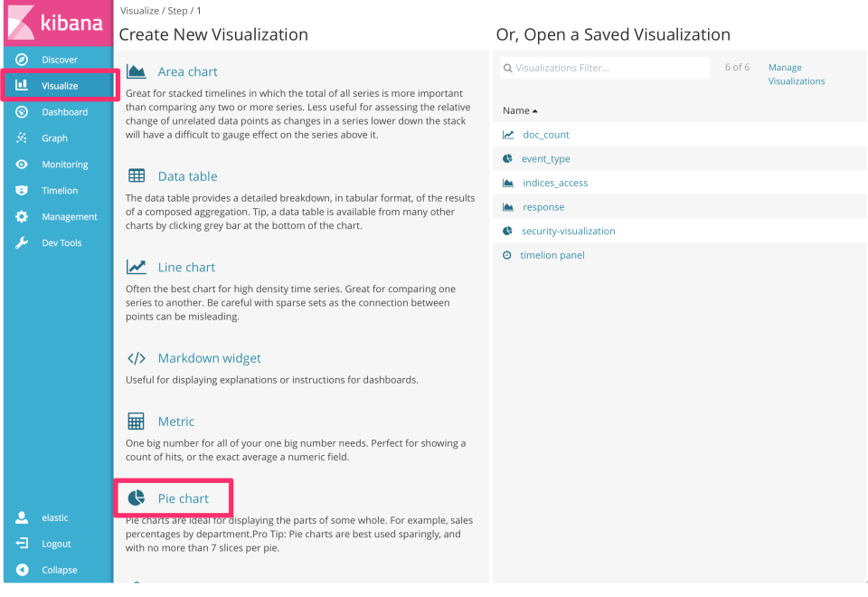Select the Monitoring icon
Viewport: 868px width, 597px height.
[x=19, y=164]
